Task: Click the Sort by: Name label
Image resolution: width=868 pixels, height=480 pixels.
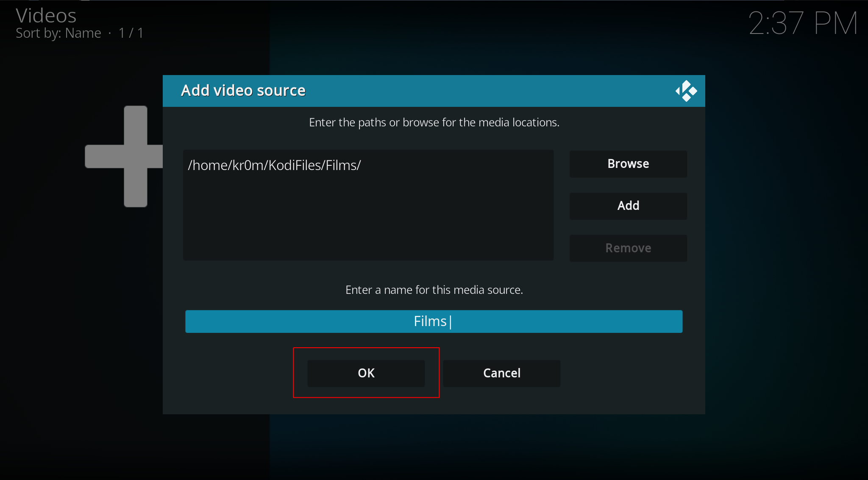Action: 58,33
